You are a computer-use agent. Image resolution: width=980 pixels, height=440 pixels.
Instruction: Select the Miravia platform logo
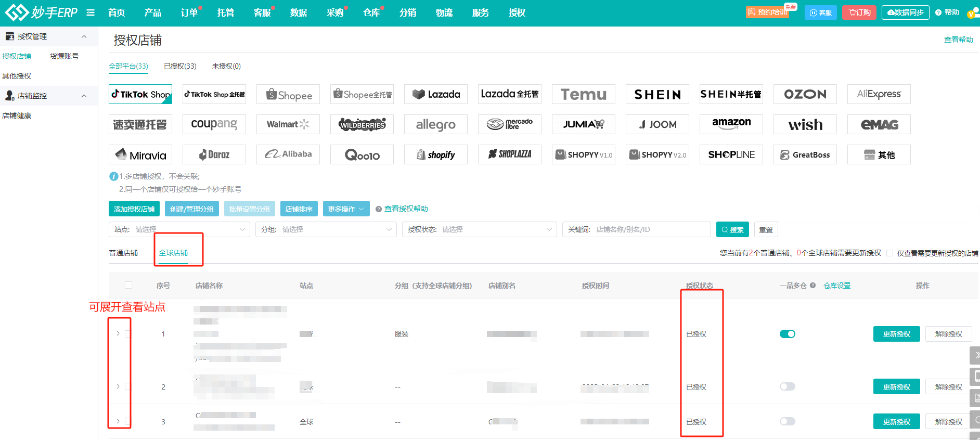click(x=140, y=154)
